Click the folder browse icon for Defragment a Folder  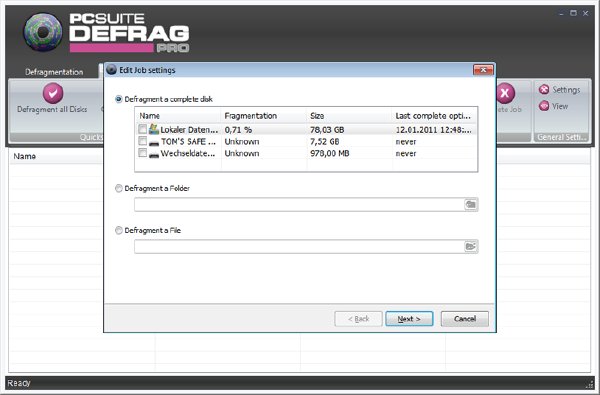(471, 204)
